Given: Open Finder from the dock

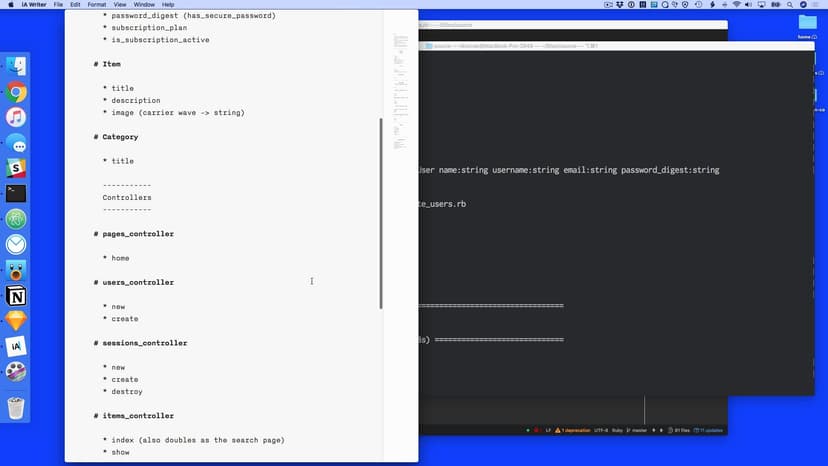Looking at the screenshot, I should tap(16, 66).
